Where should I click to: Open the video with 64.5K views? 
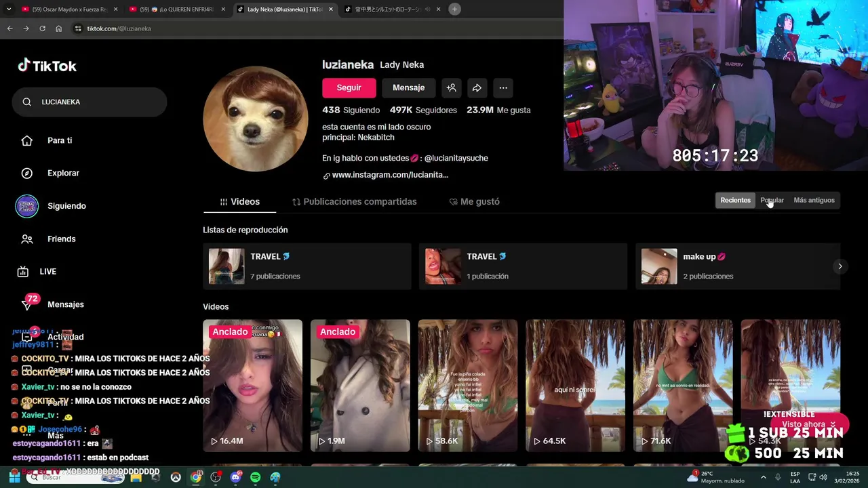pos(575,386)
